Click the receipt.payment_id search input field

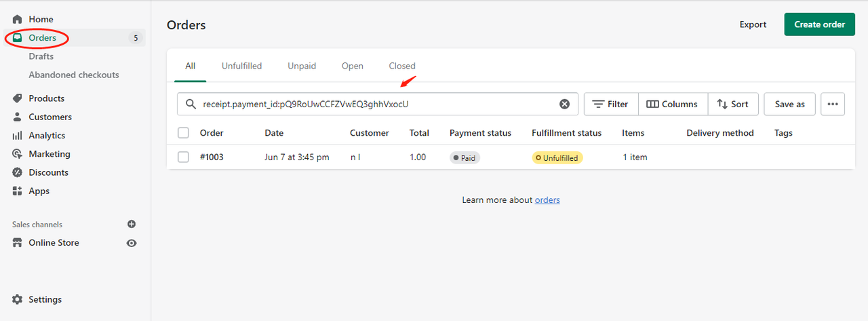coord(378,104)
